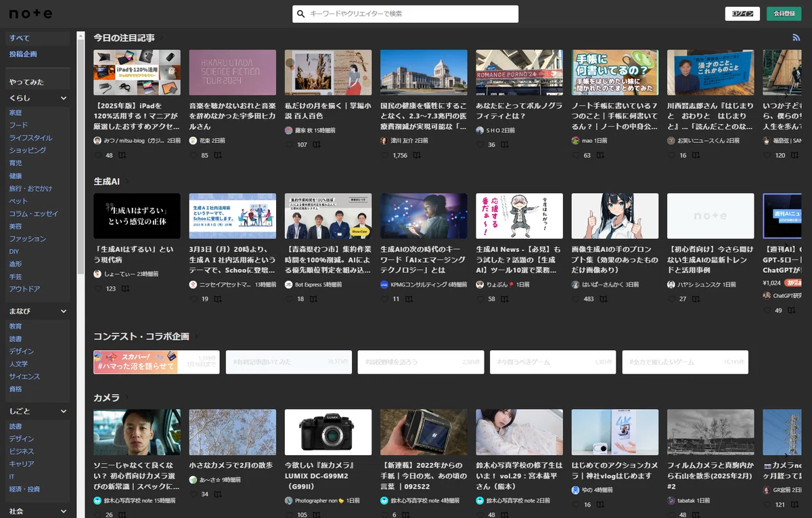Click heart on article with 1,756 likes

[385, 155]
